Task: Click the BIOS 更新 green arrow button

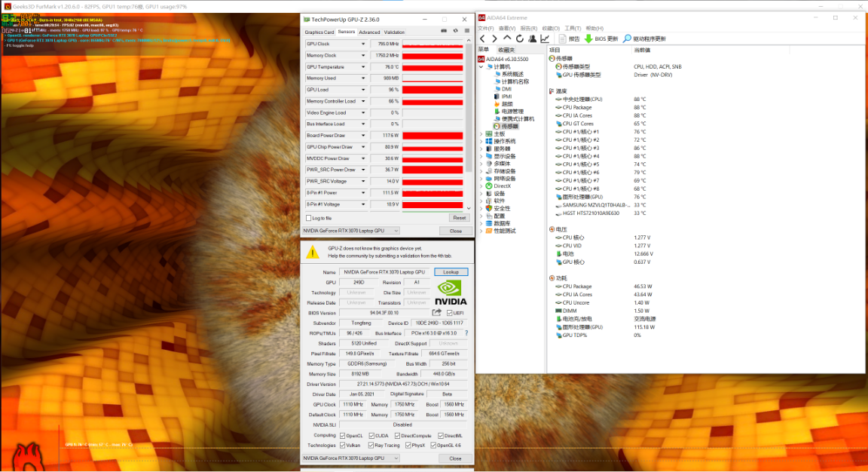Action: coord(601,38)
